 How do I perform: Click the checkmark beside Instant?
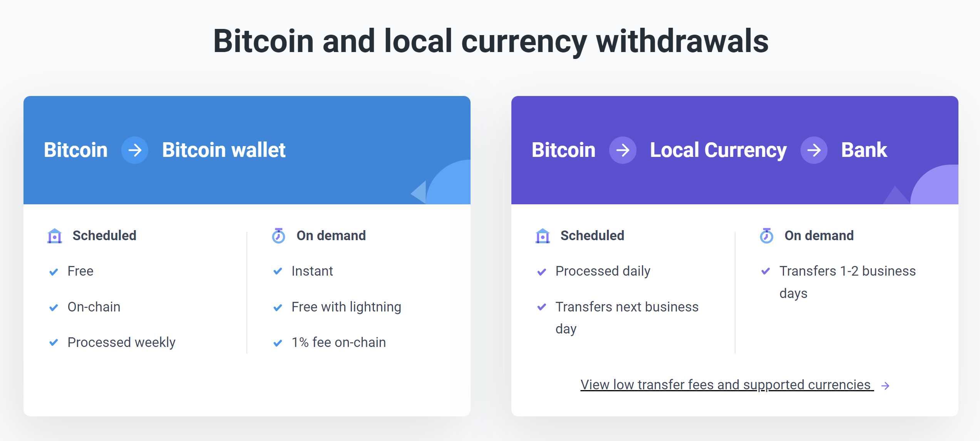tap(278, 271)
